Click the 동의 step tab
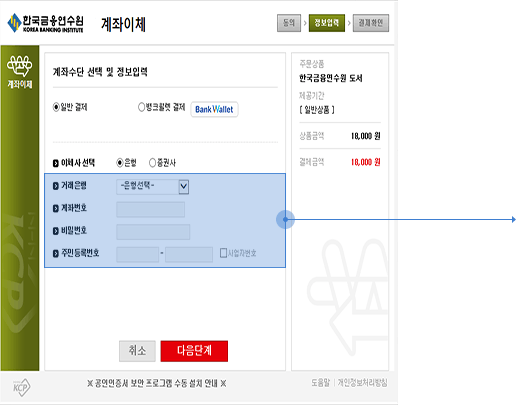Screen dimensions: 516x405 [x=289, y=23]
